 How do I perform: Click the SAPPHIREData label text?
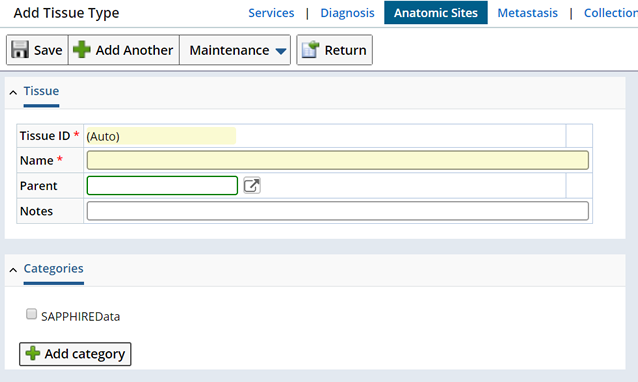point(81,317)
